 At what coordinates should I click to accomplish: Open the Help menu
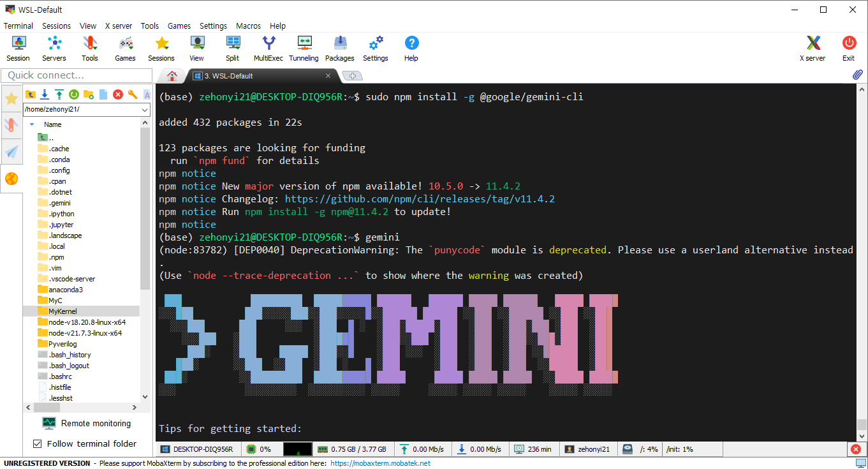pyautogui.click(x=278, y=26)
